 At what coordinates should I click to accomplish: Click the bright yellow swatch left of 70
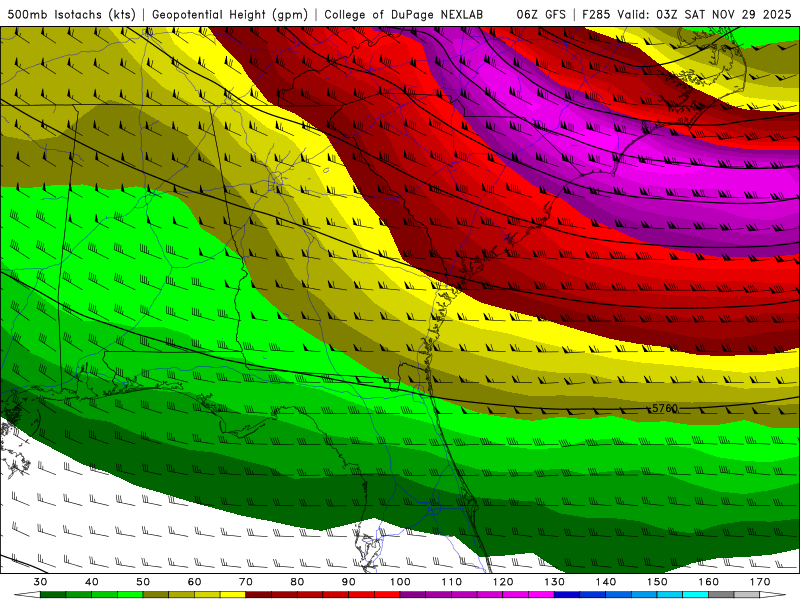[x=233, y=594]
